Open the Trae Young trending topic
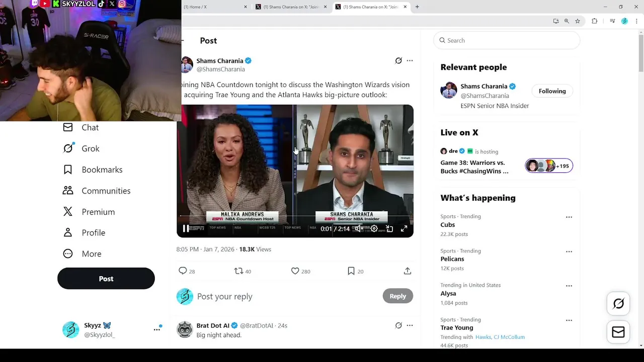 (457, 328)
